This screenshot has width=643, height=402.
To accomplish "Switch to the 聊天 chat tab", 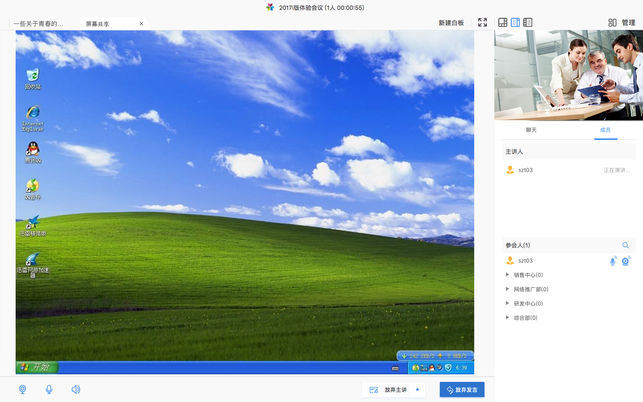I will [x=531, y=130].
